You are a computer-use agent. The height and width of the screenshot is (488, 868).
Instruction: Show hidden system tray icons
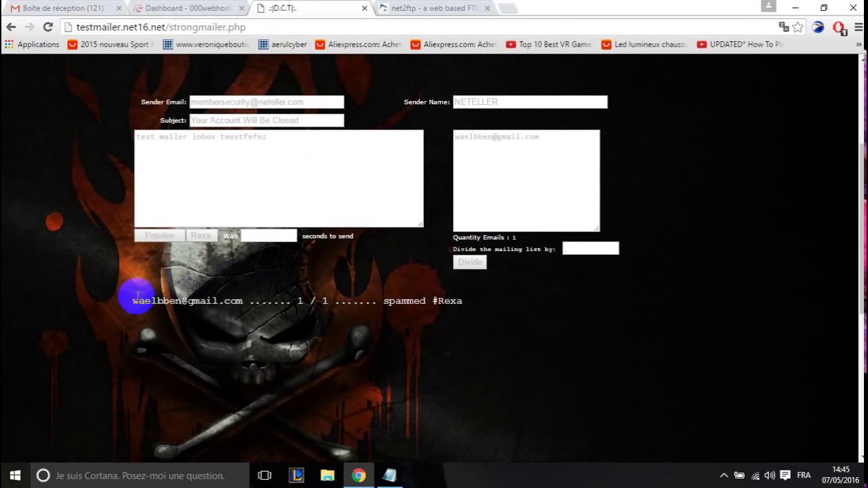click(x=724, y=475)
